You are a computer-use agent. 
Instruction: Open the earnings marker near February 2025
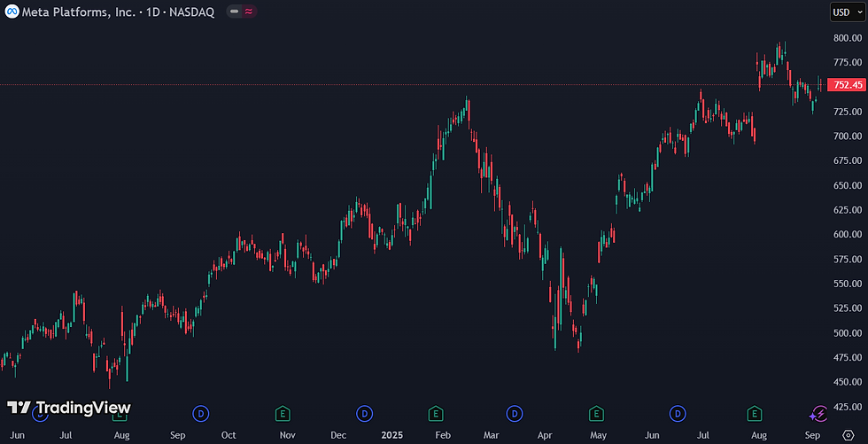tap(436, 413)
